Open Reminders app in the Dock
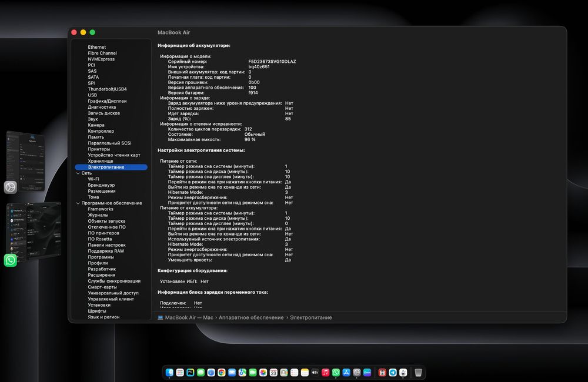Screen dimensions: 588x382 tap(295, 372)
